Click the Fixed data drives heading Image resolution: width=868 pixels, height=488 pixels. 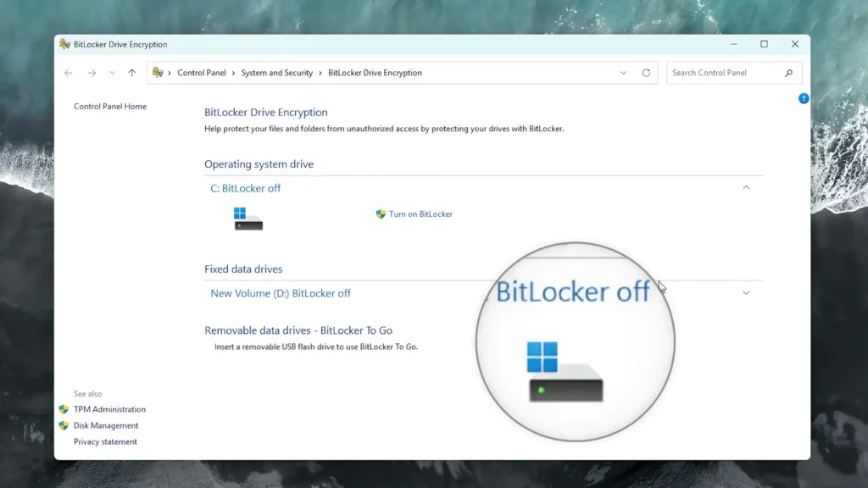coord(243,269)
